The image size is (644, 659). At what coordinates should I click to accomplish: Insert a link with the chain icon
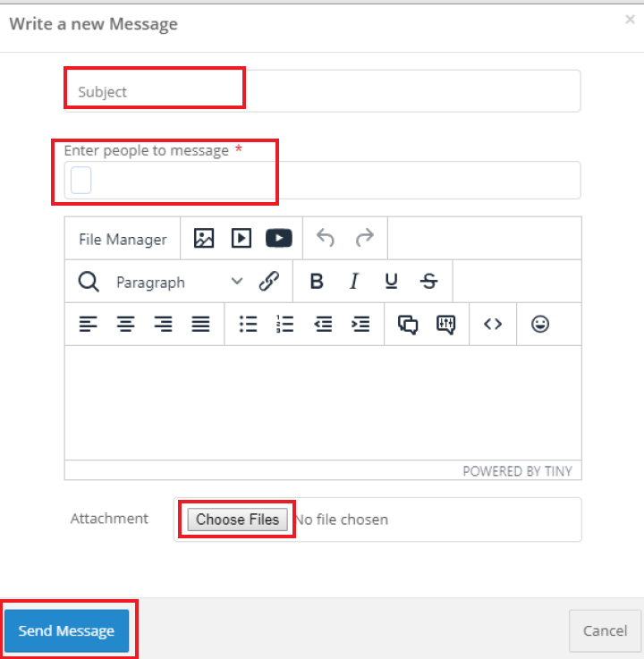tap(269, 281)
